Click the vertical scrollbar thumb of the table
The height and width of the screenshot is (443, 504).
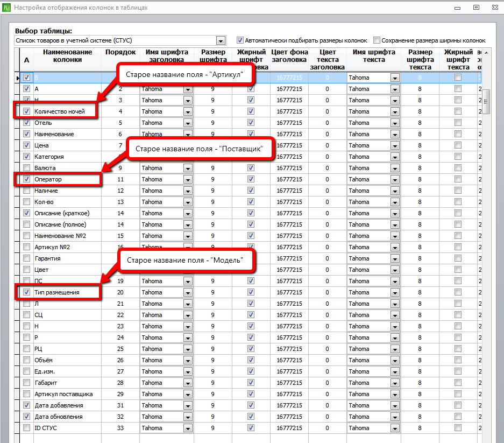(x=486, y=102)
